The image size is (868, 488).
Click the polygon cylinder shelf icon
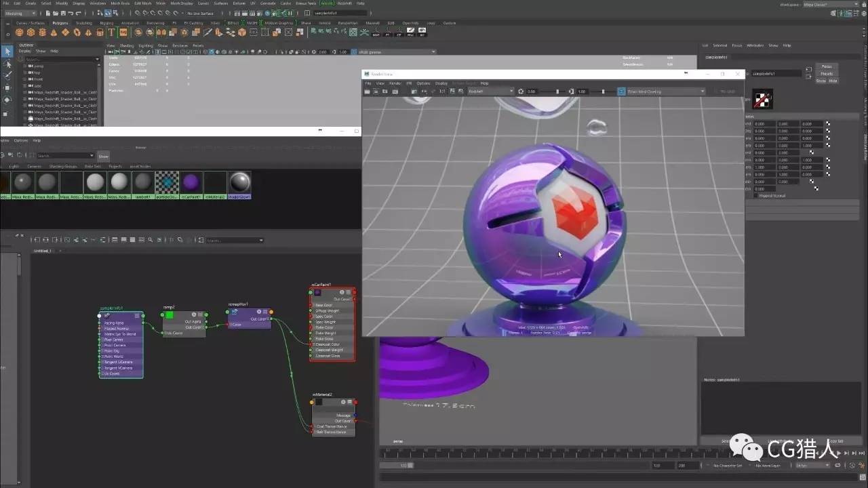tap(43, 32)
